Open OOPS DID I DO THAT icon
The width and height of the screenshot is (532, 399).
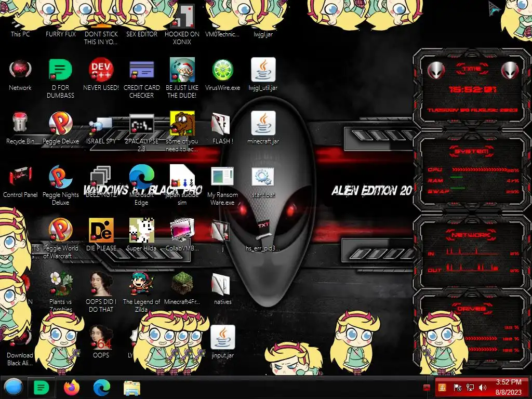pos(101,283)
